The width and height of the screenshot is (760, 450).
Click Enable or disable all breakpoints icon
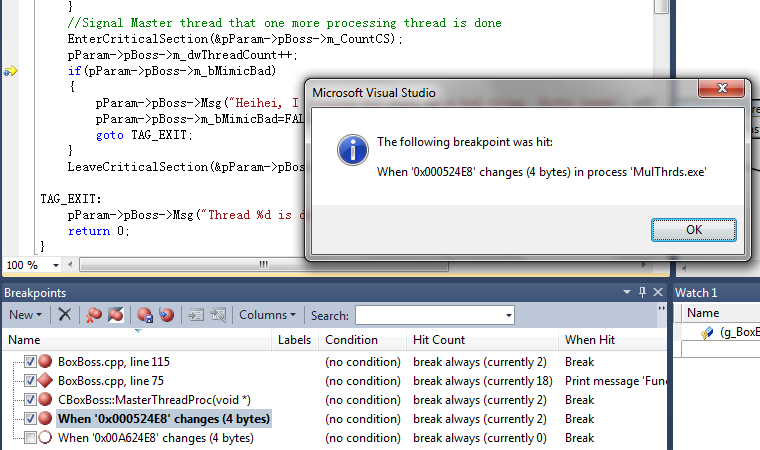point(115,315)
